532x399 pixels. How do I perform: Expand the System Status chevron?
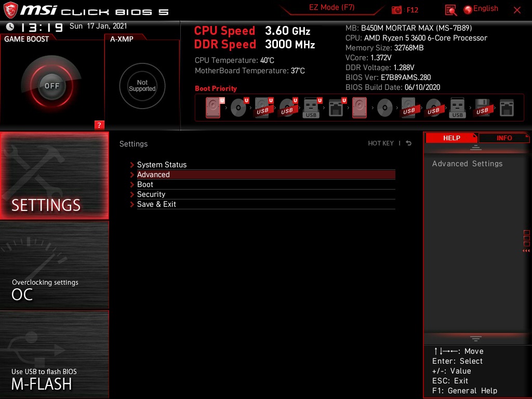132,165
